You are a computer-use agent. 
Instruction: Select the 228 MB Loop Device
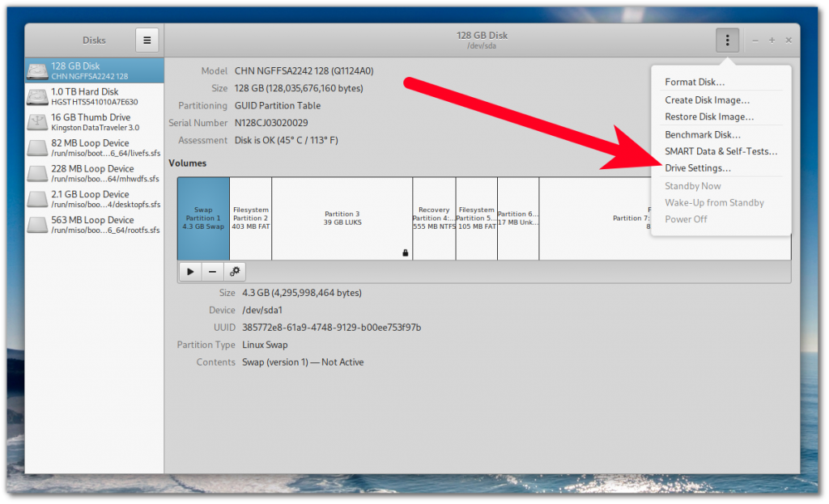click(95, 173)
